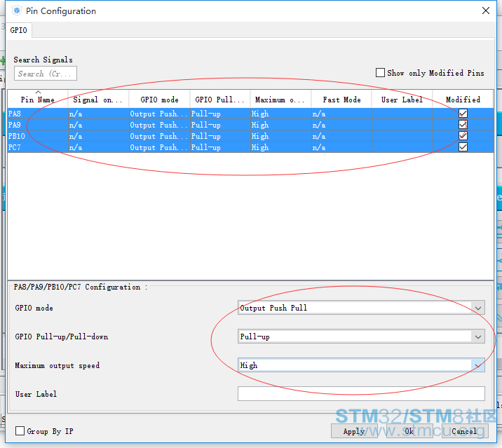The image size is (502, 448).
Task: Select the PA8 pin row
Action: pyautogui.click(x=250, y=114)
